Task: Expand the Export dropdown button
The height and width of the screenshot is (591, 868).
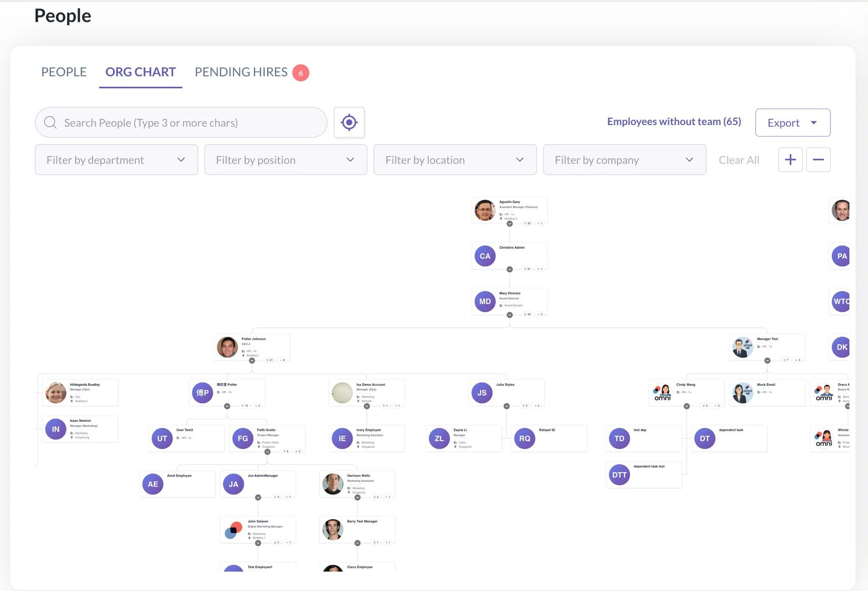Action: 792,123
